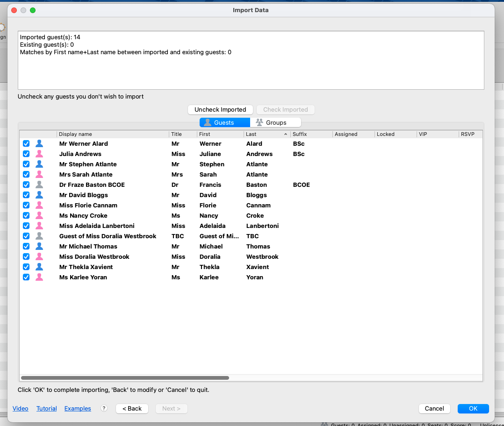Click the Title column header to sort

point(182,134)
